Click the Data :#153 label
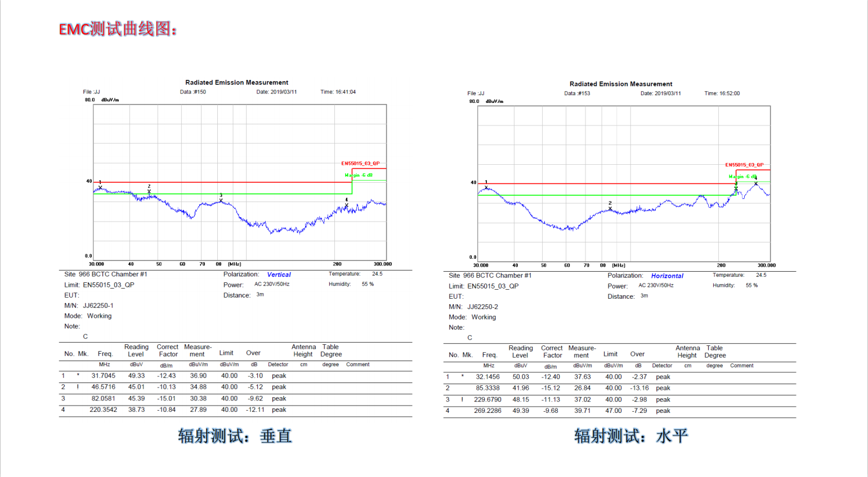This screenshot has height=477, width=868. tap(577, 93)
